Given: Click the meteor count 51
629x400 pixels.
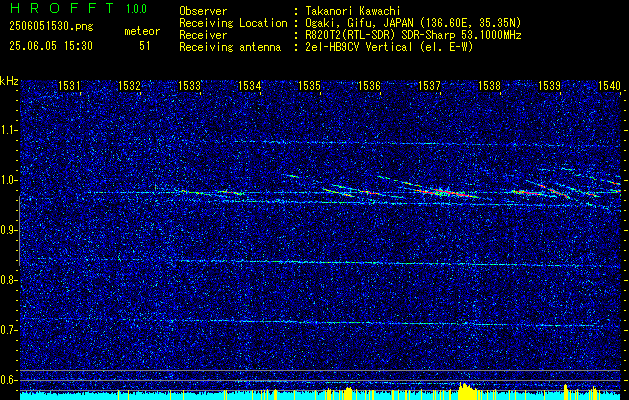Looking at the screenshot, I should tap(145, 46).
